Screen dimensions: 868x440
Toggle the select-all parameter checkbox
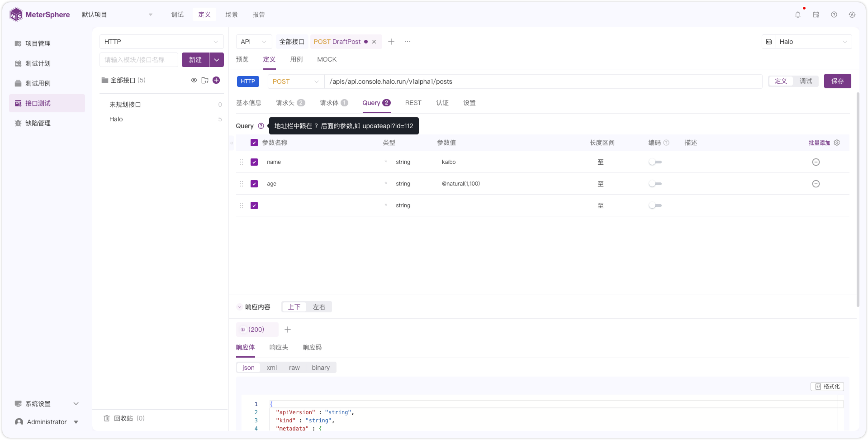point(254,143)
